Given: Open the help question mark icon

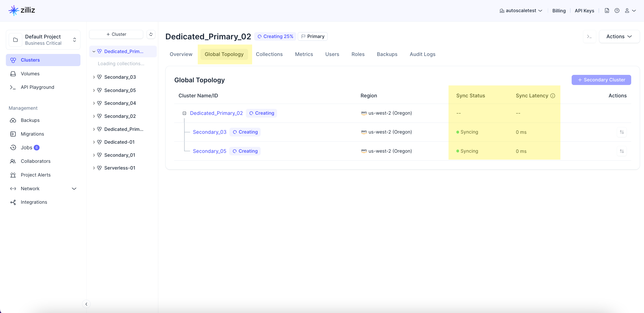Looking at the screenshot, I should [x=617, y=11].
